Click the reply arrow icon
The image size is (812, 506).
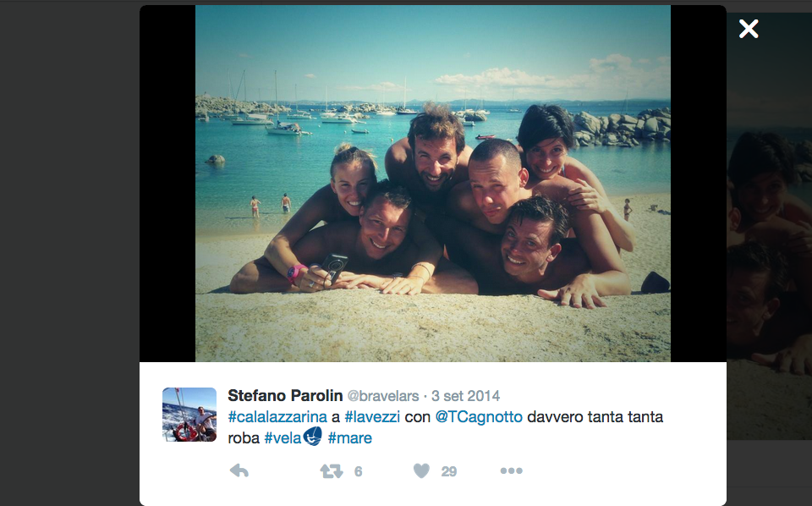pos(239,470)
